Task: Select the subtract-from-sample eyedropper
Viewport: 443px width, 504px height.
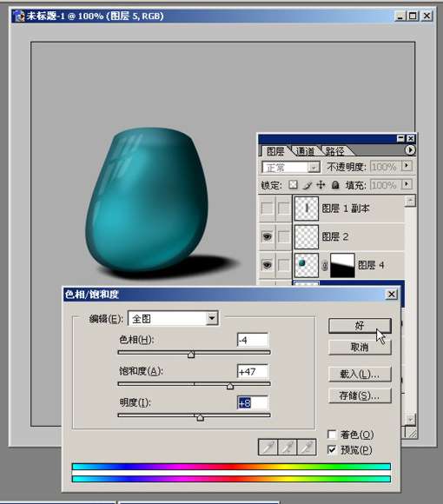Action: click(x=307, y=448)
